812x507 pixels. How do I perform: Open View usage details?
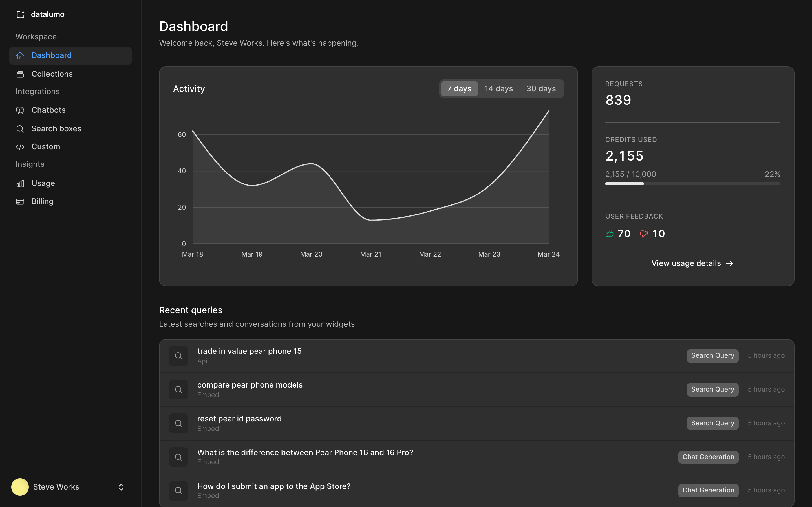[692, 263]
